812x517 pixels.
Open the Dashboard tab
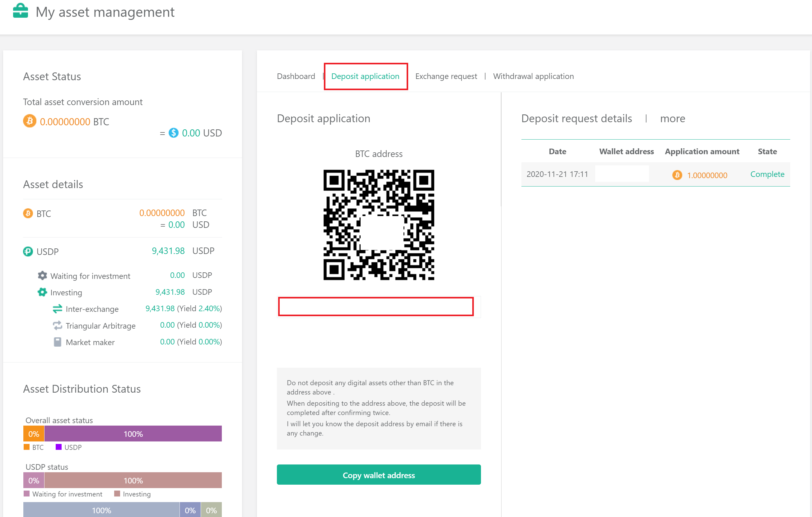coord(296,76)
